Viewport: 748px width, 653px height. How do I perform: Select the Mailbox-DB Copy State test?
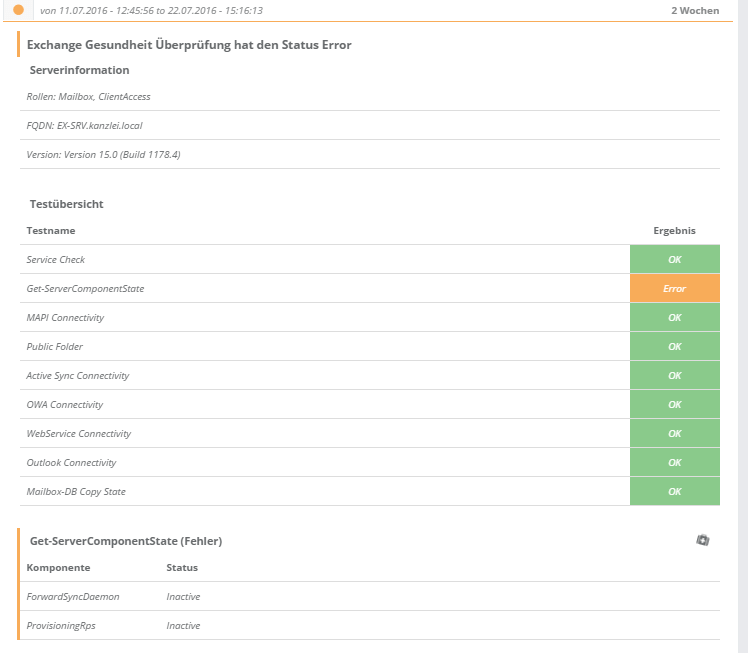[76, 491]
